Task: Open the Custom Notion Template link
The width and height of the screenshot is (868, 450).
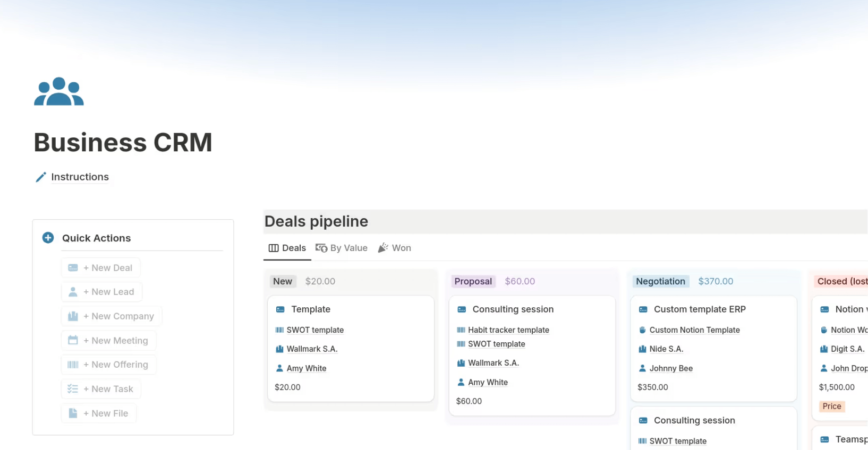Action: point(694,330)
